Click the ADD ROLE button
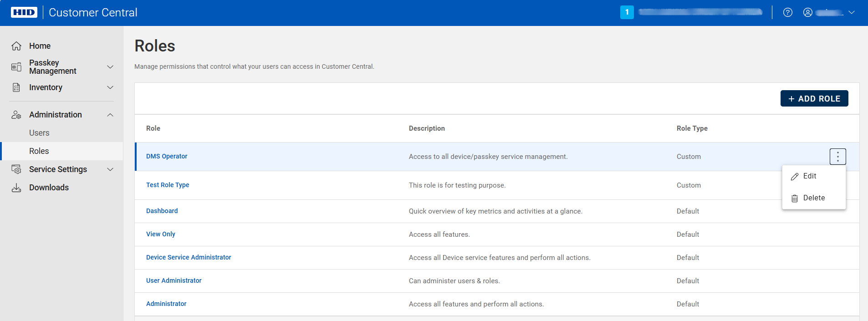This screenshot has width=868, height=321. pyautogui.click(x=814, y=98)
